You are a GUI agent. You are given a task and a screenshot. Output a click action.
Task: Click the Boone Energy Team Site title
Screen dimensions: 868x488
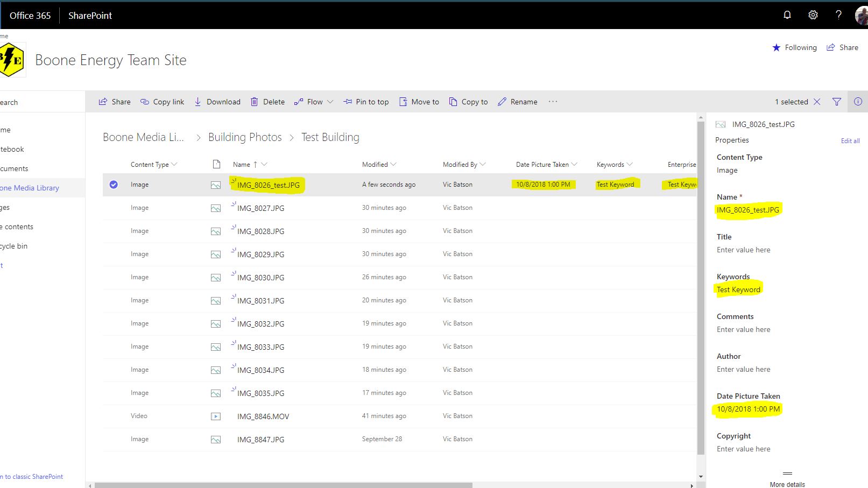(x=111, y=60)
